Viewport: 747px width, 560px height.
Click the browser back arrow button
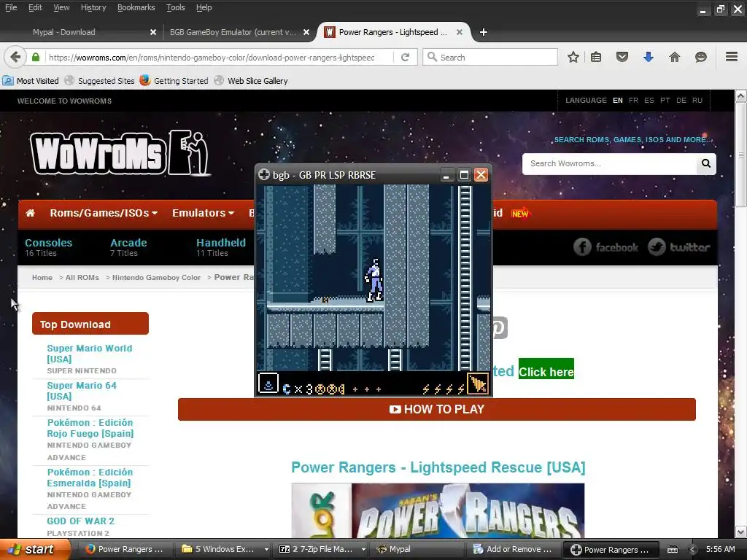click(15, 57)
